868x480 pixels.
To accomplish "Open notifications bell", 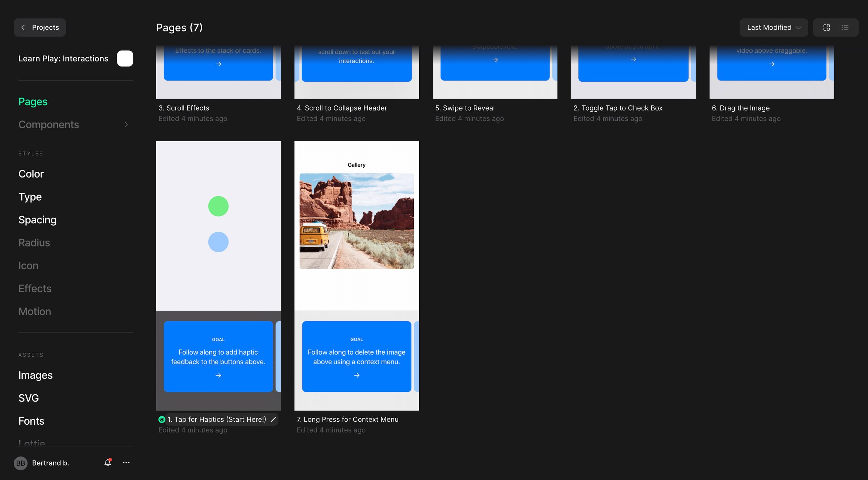I will pos(108,462).
